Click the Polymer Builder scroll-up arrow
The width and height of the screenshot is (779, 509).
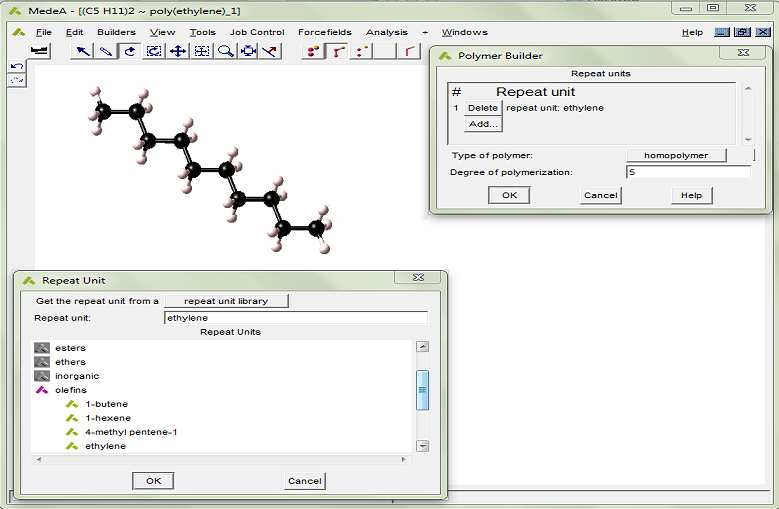748,88
